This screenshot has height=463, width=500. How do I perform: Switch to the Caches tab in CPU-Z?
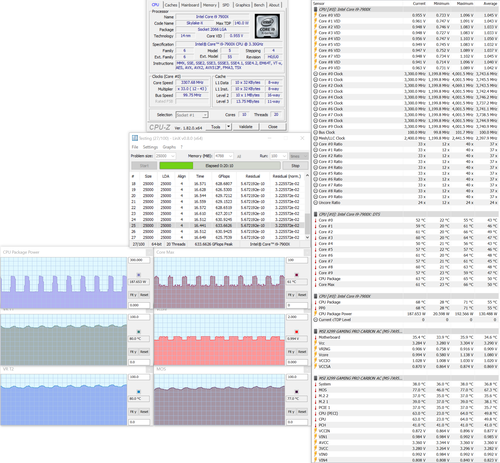[171, 5]
